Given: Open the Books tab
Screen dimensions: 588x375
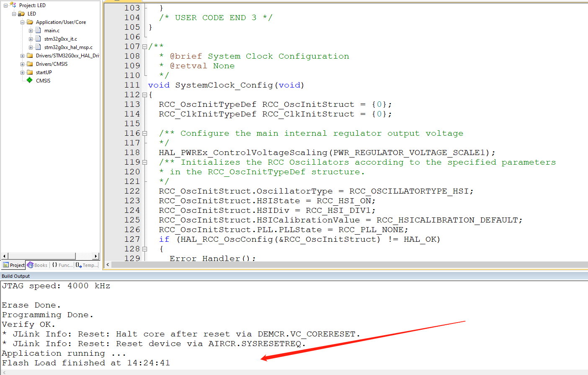Looking at the screenshot, I should pyautogui.click(x=37, y=265).
